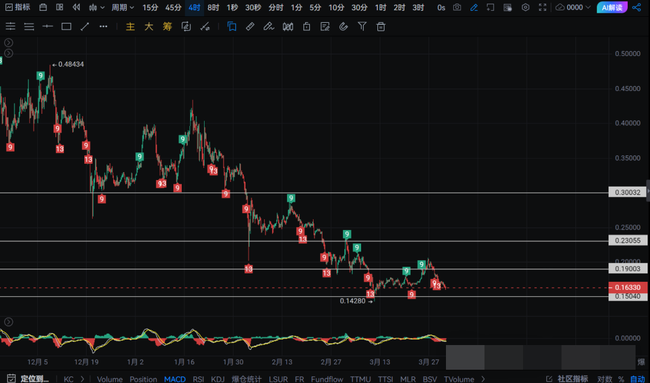Select the 30秒 timeframe
Screen dimensions: 650x383
252,7
